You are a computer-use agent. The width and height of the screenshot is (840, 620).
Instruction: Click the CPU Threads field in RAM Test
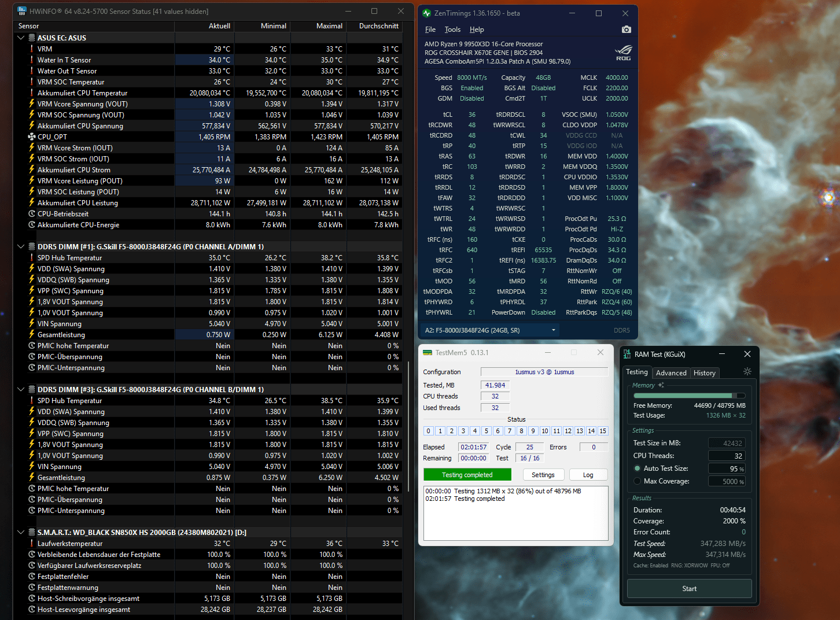(x=727, y=456)
